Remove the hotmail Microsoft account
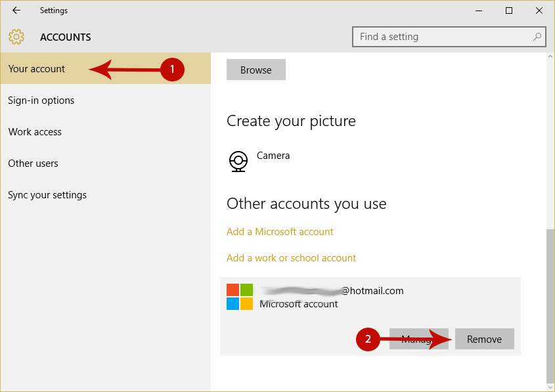 [x=484, y=339]
